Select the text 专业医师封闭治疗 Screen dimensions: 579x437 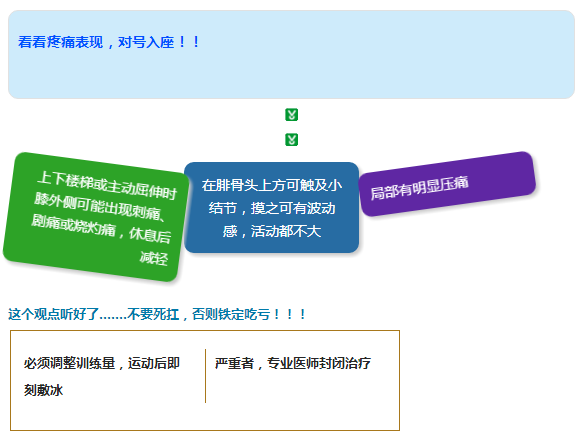(319, 363)
